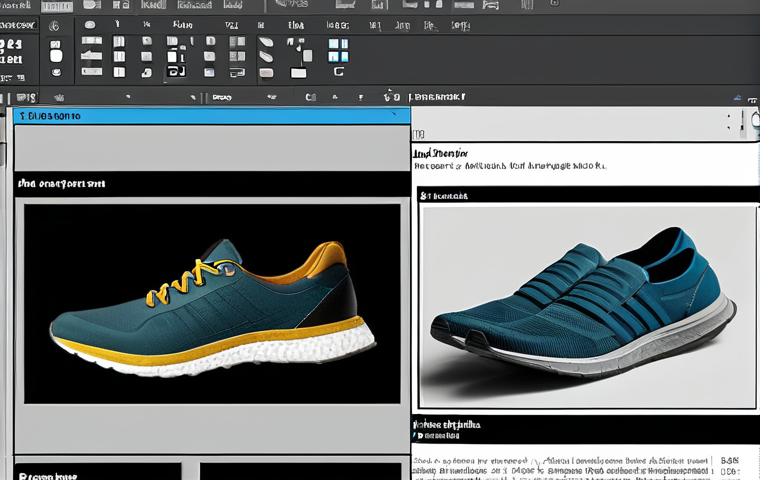Select the blue title bar of the left panel
Viewport: 760px width, 480px height.
[x=212, y=116]
